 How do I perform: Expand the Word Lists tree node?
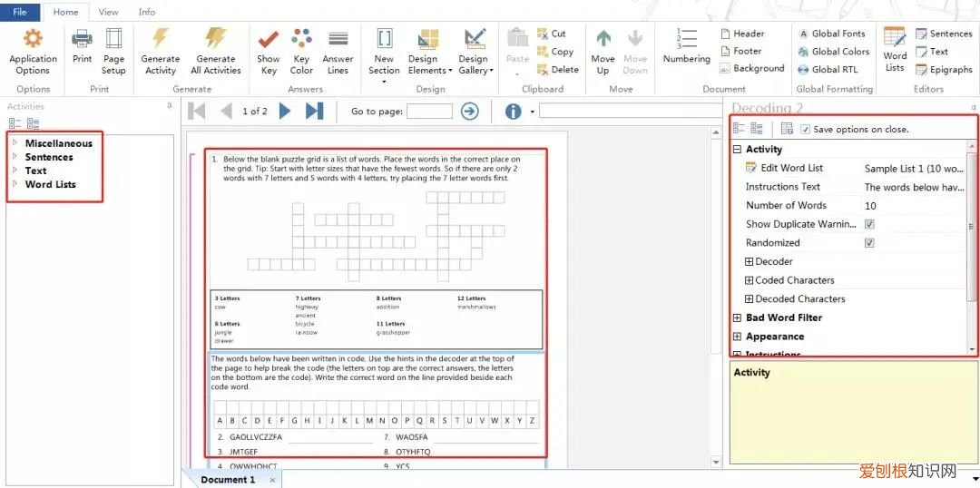point(15,184)
